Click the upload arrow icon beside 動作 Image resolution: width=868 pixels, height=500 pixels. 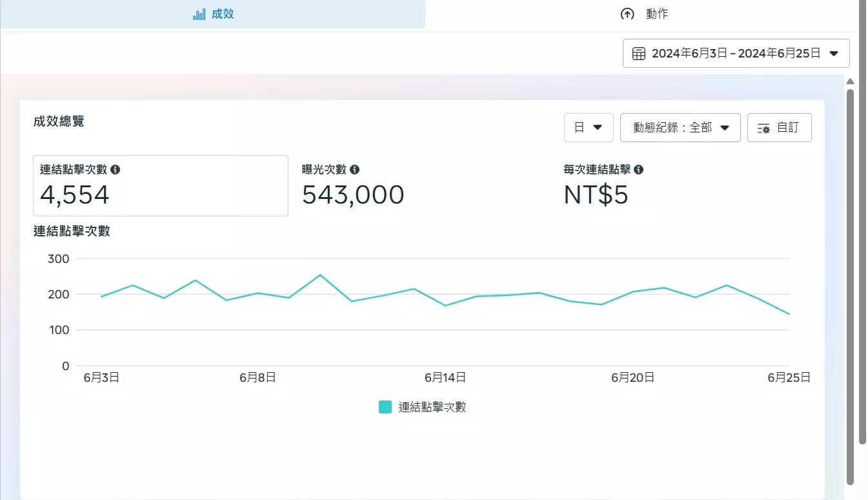[627, 14]
